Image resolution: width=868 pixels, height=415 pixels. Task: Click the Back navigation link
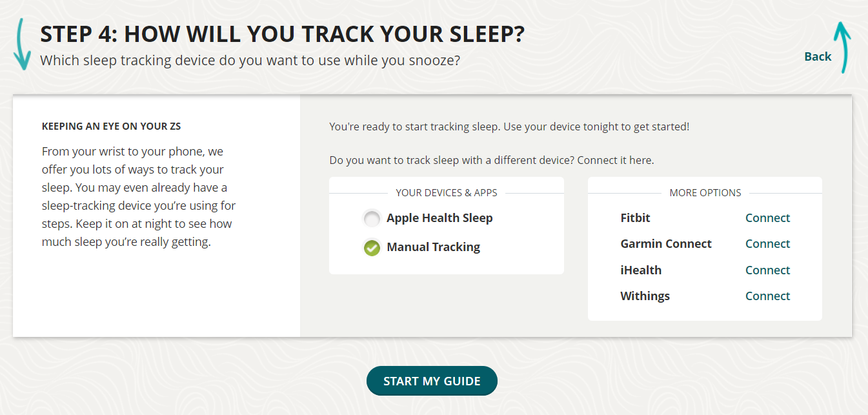(x=817, y=56)
